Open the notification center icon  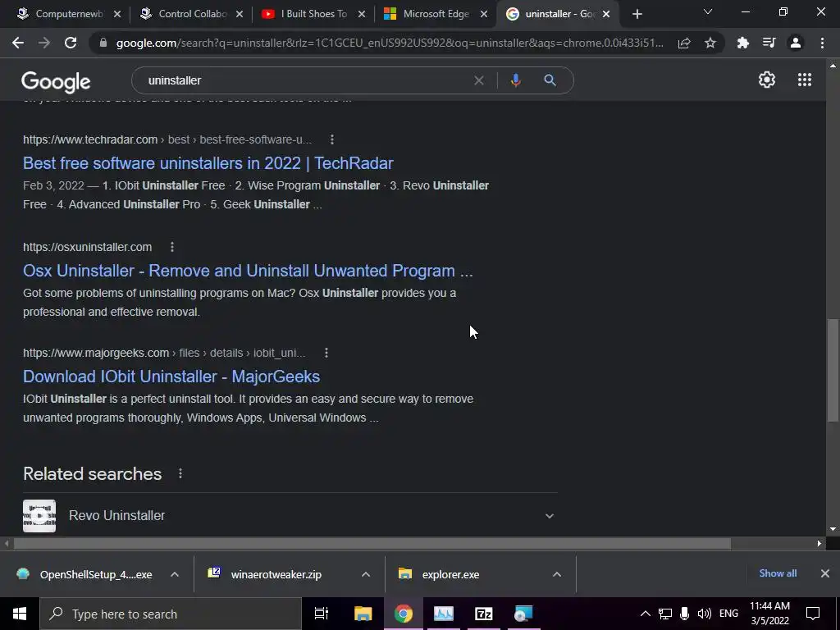coord(813,614)
